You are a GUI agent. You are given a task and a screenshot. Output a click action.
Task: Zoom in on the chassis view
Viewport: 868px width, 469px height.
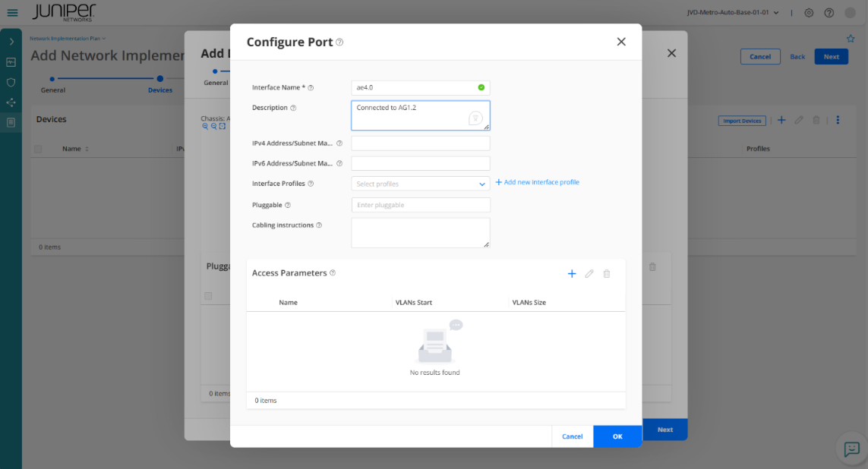(205, 126)
